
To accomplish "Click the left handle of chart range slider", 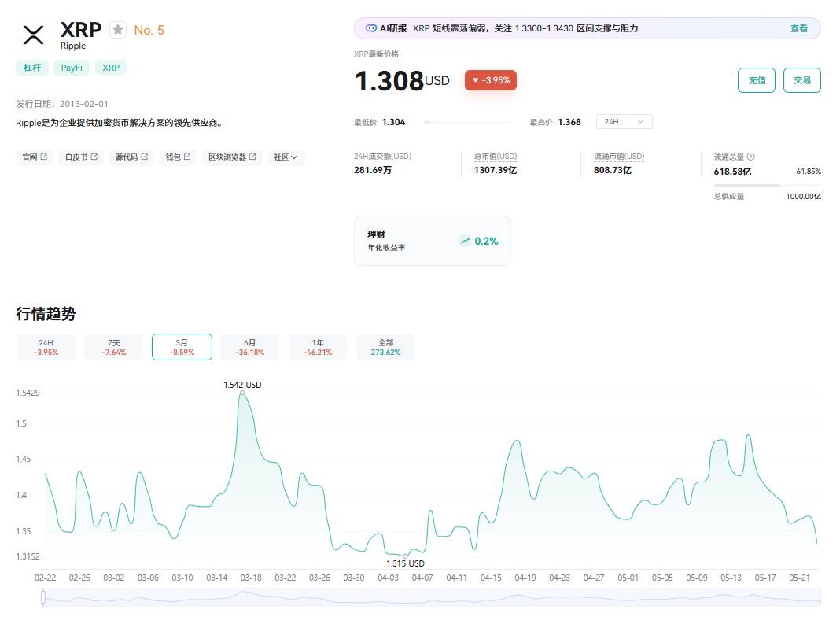I will coord(43,597).
